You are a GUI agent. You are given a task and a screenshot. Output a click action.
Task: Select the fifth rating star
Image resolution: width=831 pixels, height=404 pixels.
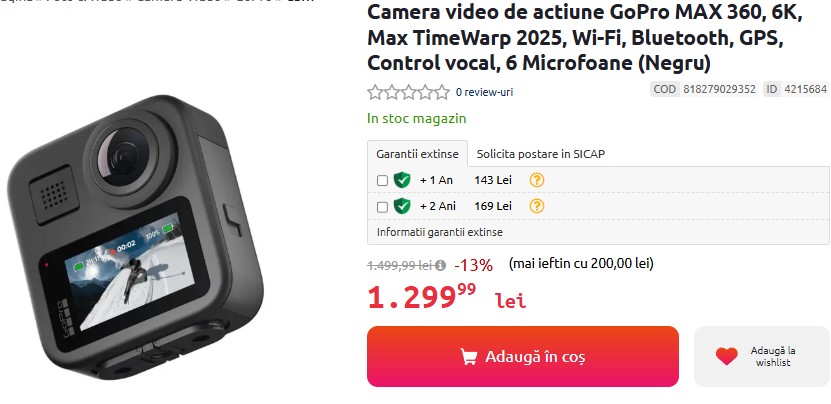(442, 92)
